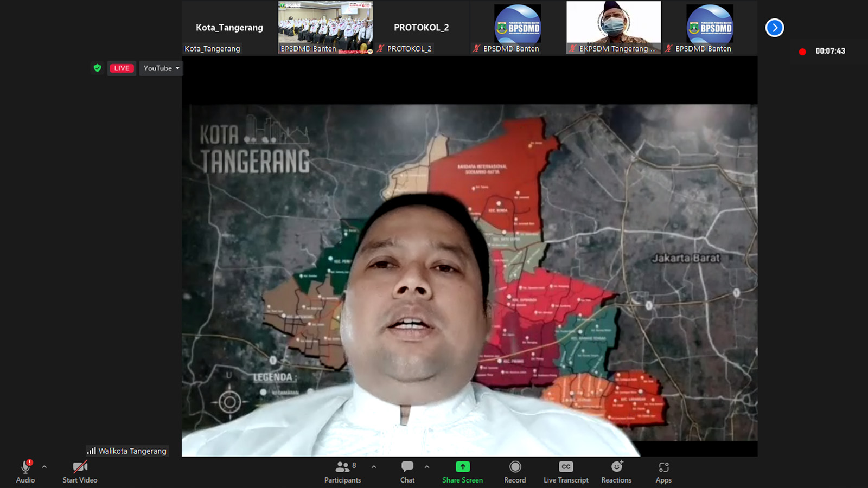Open the Apps panel
Image resolution: width=868 pixels, height=488 pixels.
point(663,471)
